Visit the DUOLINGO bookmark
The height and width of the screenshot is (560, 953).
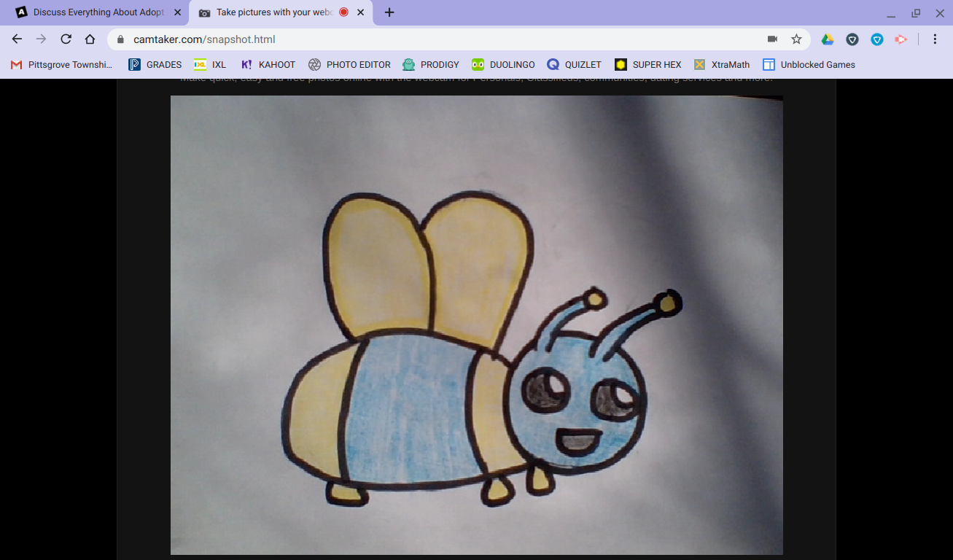(x=503, y=65)
